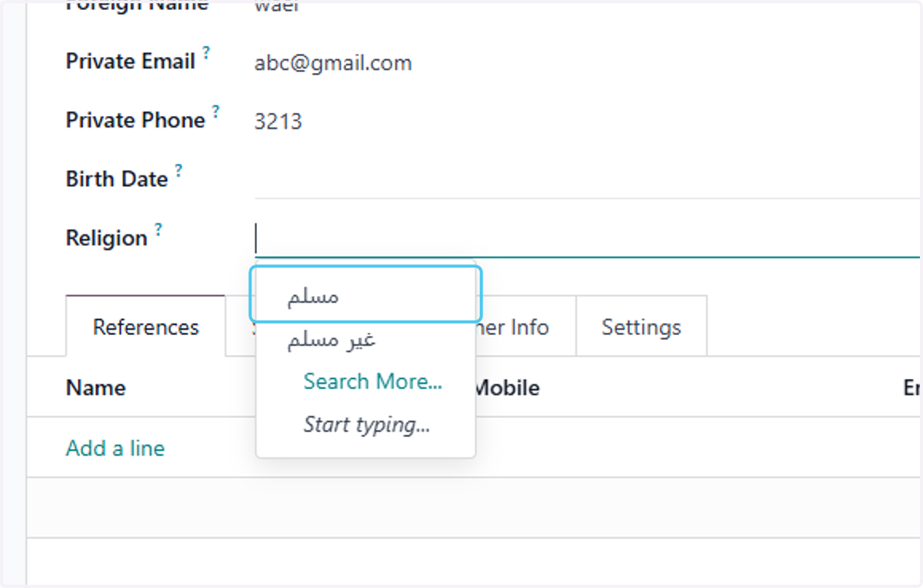Switch to the References tab
The width and height of the screenshot is (923, 588).
pos(146,327)
